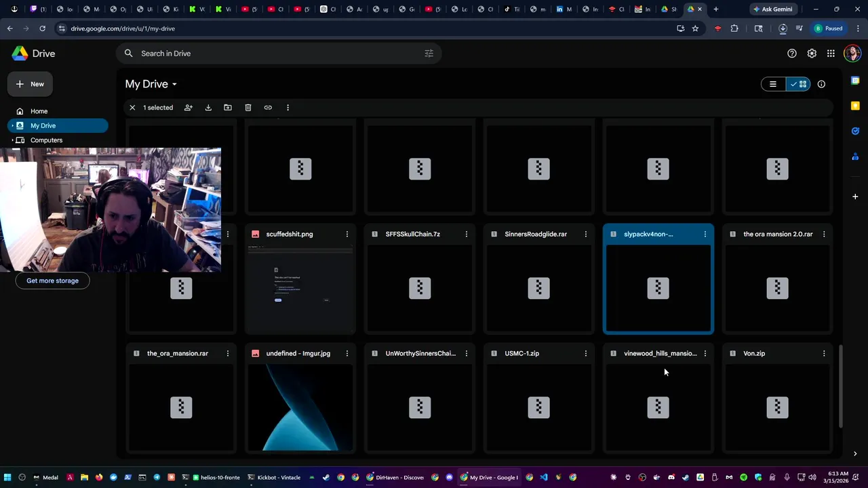Open Google Keep side panel icon
Screen dimensions: 868x488
click(x=855, y=106)
